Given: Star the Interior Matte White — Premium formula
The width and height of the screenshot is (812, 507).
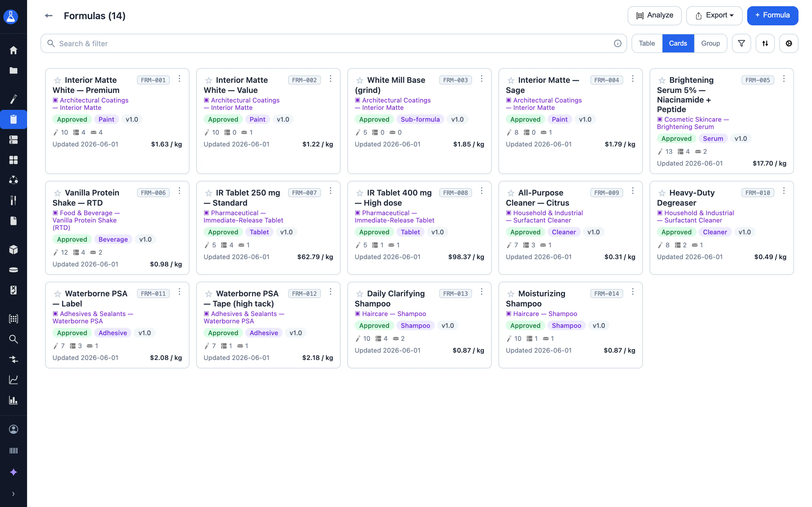Looking at the screenshot, I should pos(58,80).
